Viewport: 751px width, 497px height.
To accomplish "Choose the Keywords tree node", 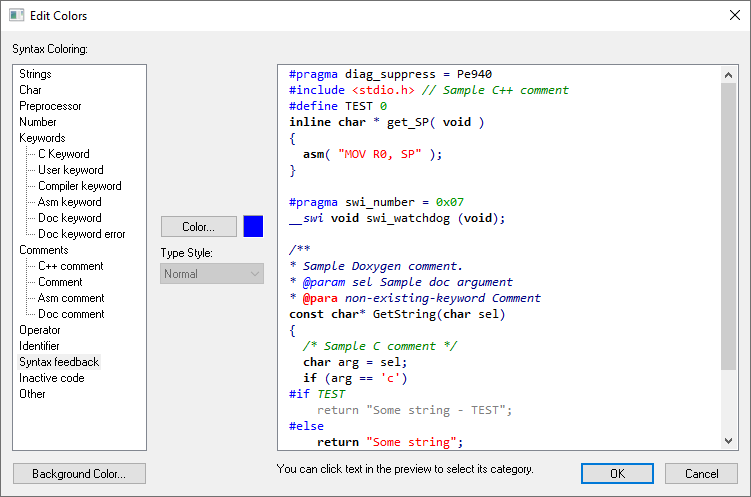I will 42,138.
